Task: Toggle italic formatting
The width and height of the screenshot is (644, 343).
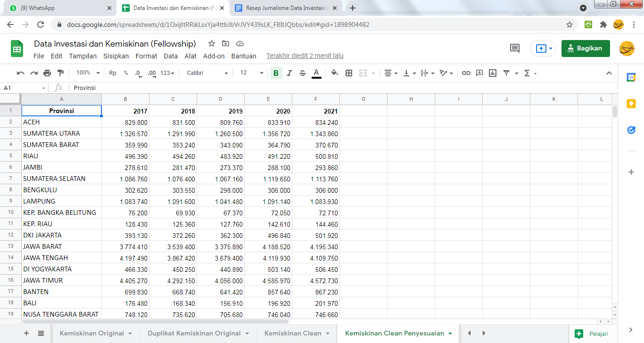Action: point(289,73)
